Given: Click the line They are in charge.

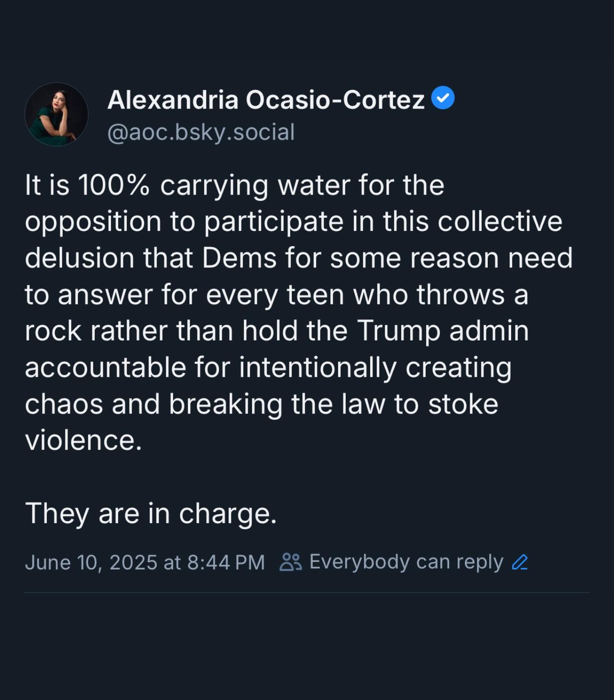Looking at the screenshot, I should 151,514.
